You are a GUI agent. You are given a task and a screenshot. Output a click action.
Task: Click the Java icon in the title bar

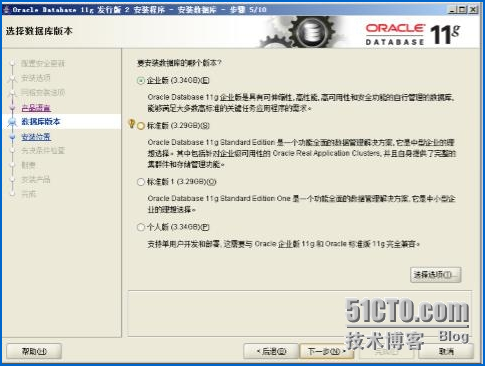point(6,9)
